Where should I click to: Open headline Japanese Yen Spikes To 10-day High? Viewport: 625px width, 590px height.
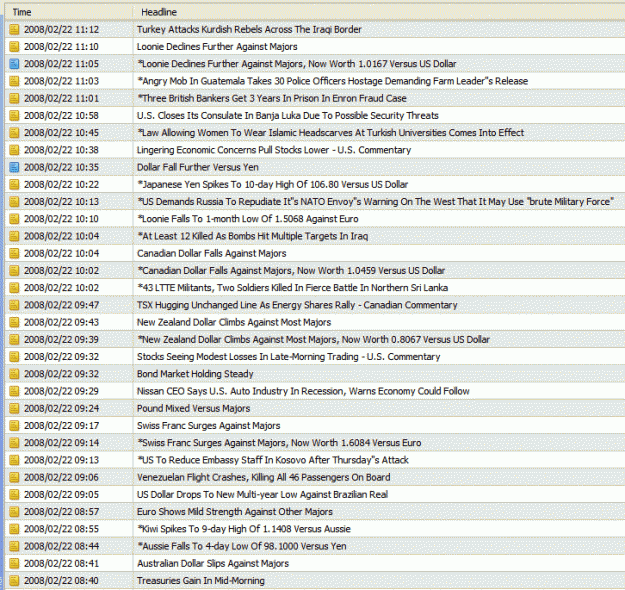(x=273, y=185)
